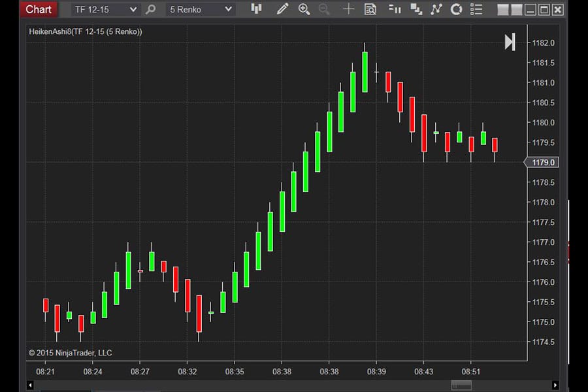Select the HeikenAshi8 indicator label

(x=86, y=32)
